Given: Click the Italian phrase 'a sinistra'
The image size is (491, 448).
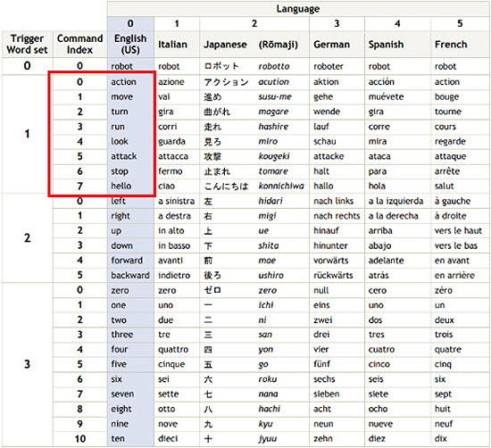Looking at the screenshot, I should (x=176, y=201).
